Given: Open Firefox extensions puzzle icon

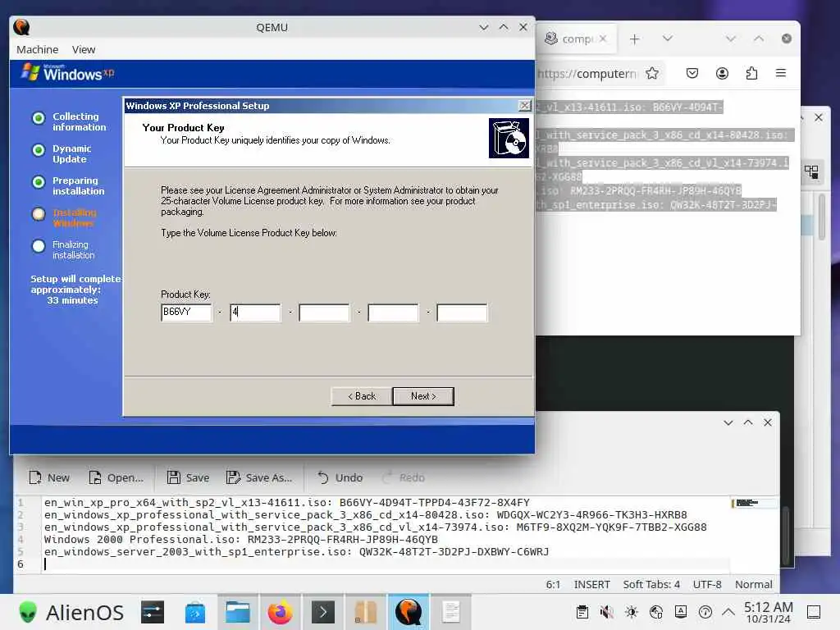Looking at the screenshot, I should pyautogui.click(x=751, y=73).
